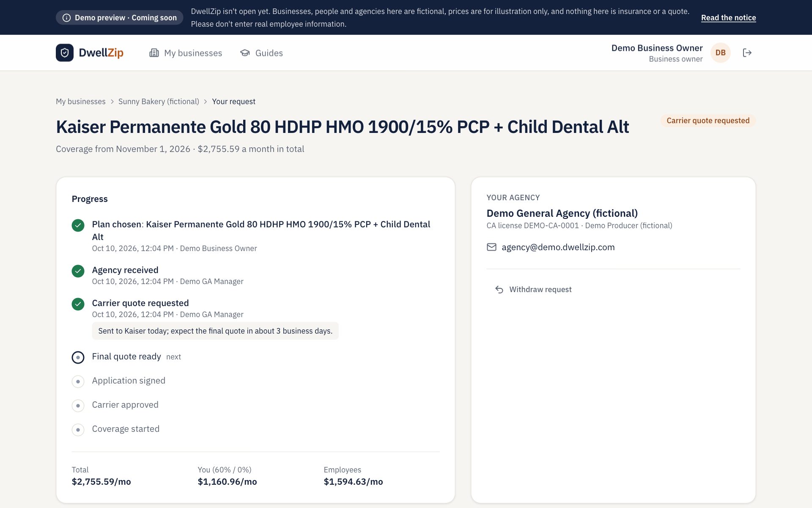Go to the My businesses breadcrumb
Image resolution: width=812 pixels, height=508 pixels.
[x=81, y=102]
